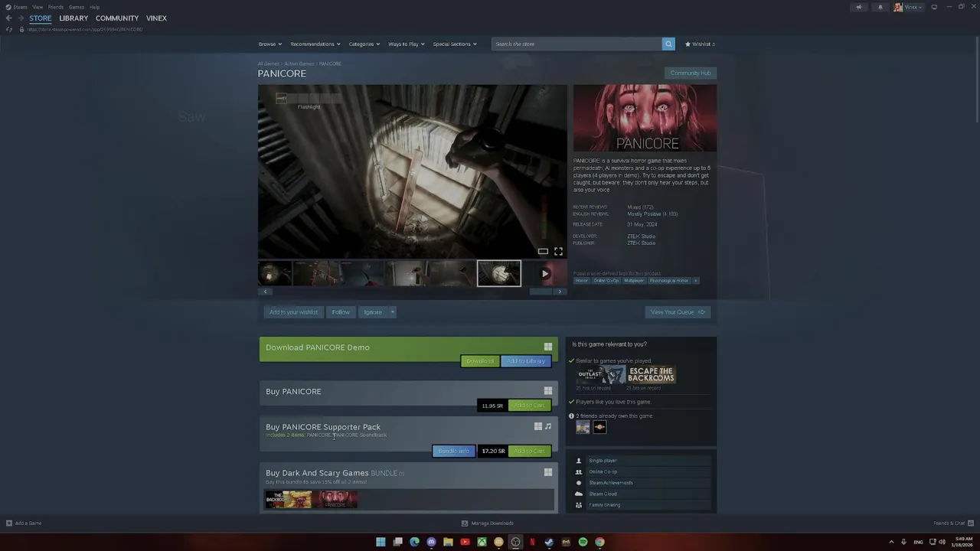
Task: Click the Follow button
Action: (341, 312)
